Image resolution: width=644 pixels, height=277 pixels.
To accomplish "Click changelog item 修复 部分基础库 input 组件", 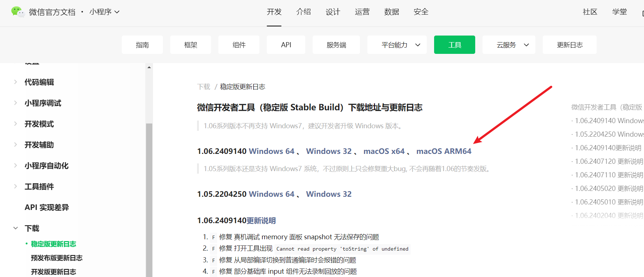I will (x=288, y=272).
